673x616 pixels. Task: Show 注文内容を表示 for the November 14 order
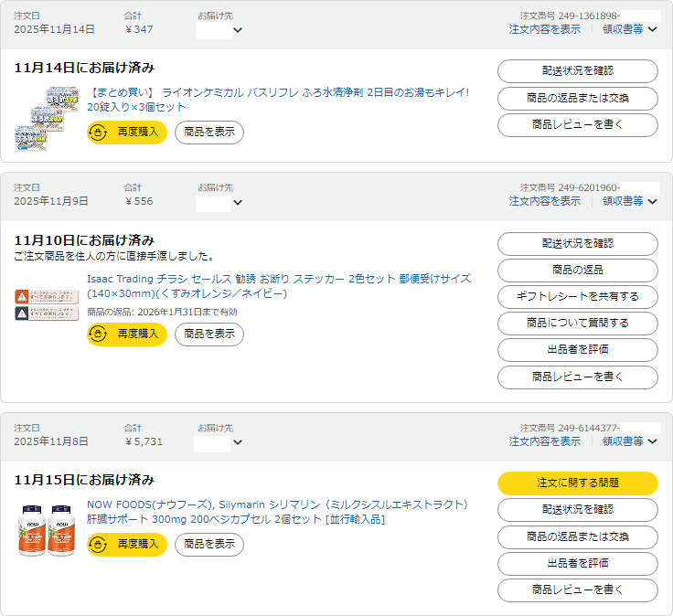point(544,29)
